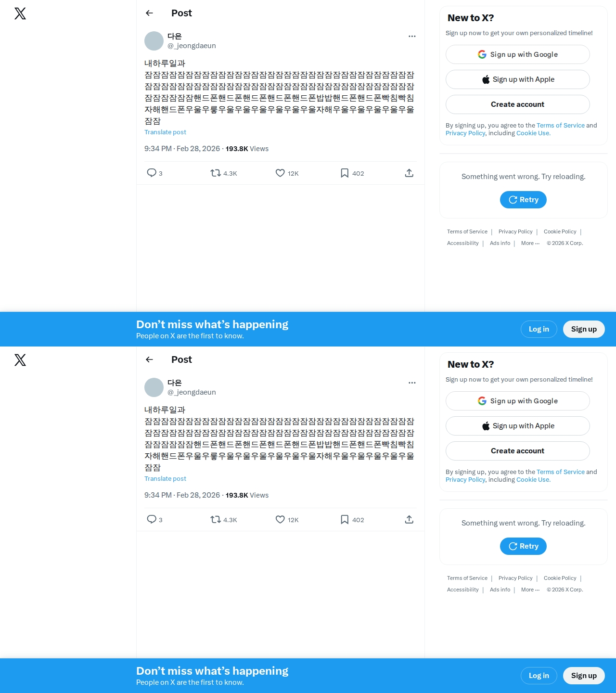Open the three-dot menu on lower post
616x693 pixels.
pos(412,383)
